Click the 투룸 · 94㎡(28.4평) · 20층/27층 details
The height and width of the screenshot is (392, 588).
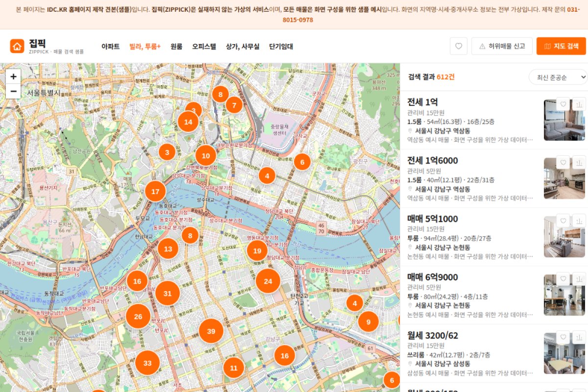449,238
